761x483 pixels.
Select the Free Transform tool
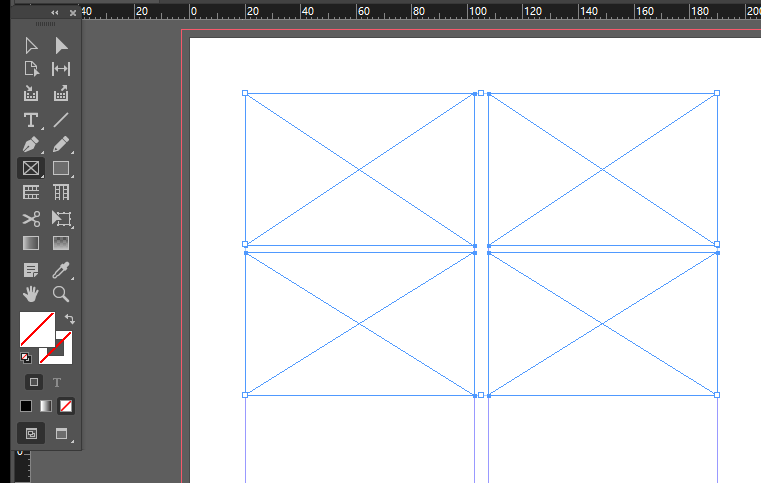coord(62,219)
